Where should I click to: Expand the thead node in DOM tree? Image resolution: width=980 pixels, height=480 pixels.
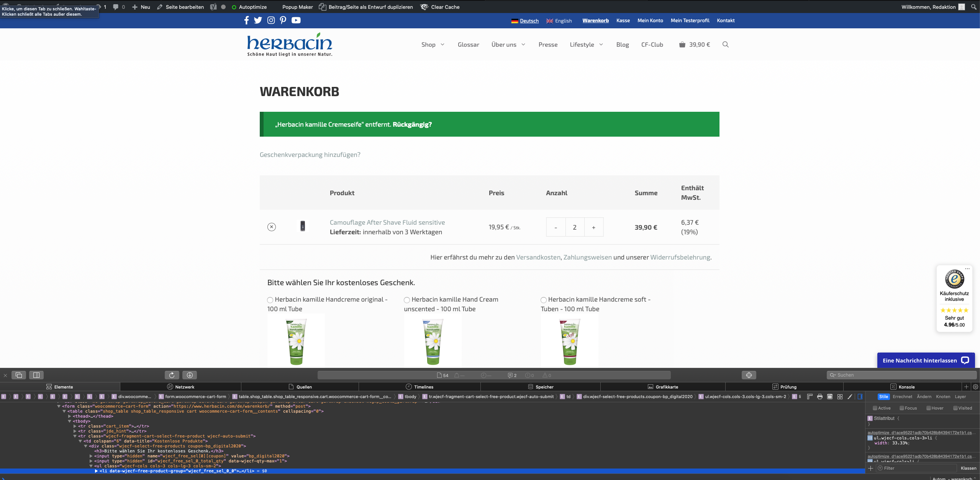(70, 416)
